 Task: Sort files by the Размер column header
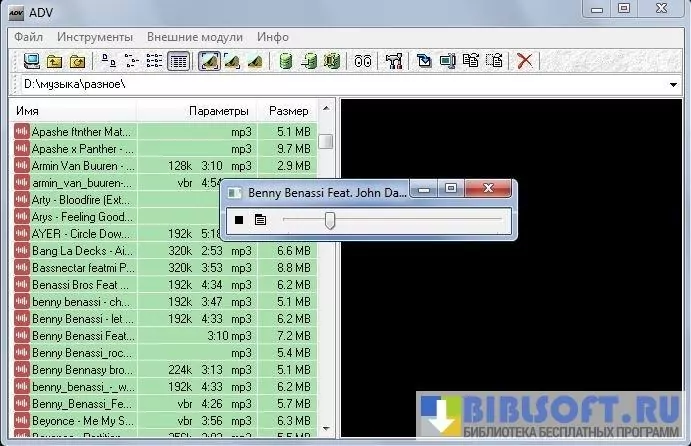(288, 110)
